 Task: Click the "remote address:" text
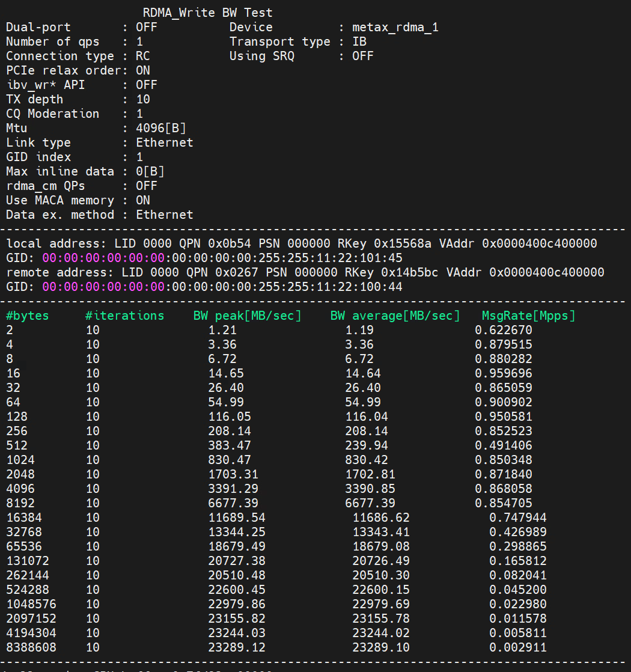click(60, 272)
